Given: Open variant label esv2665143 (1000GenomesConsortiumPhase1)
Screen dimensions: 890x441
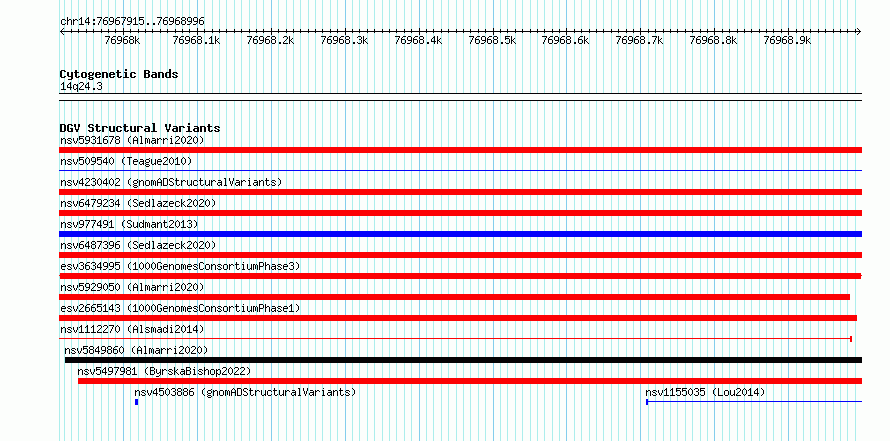Looking at the screenshot, I should tap(180, 308).
